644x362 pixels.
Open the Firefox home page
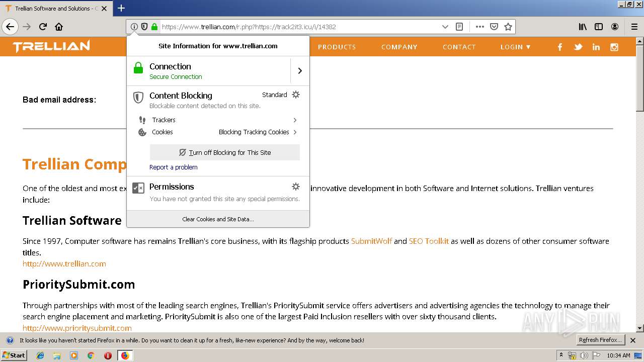click(59, 27)
